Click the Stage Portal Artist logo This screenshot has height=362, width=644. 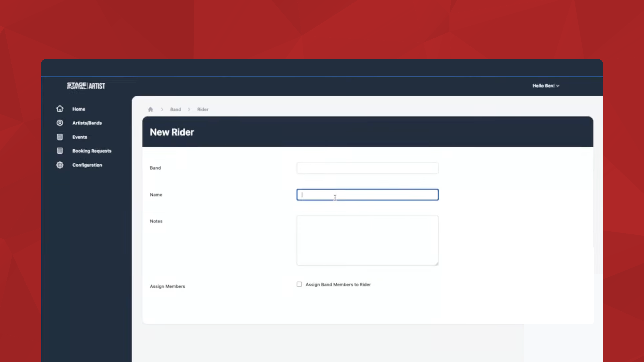point(86,86)
